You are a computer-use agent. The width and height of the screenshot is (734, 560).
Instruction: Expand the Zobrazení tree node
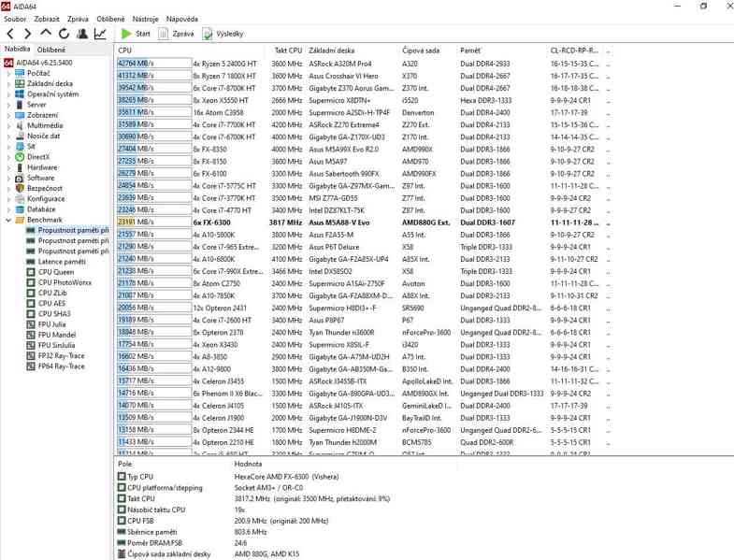[8, 115]
